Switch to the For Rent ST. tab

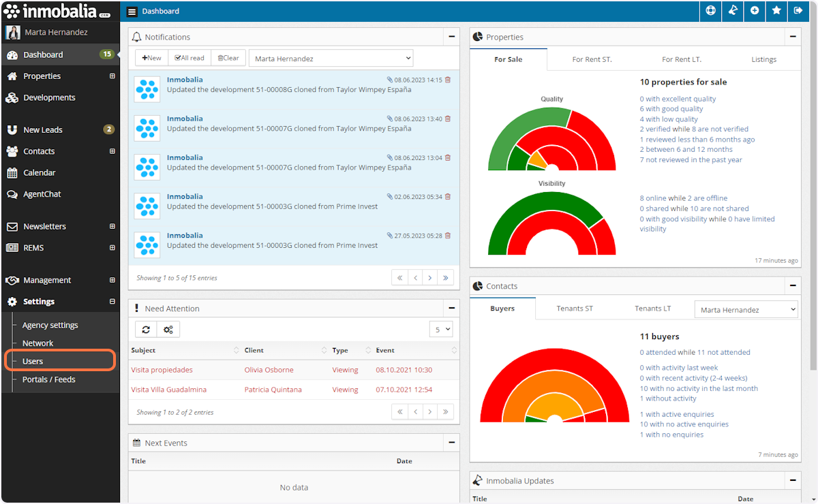tap(592, 60)
